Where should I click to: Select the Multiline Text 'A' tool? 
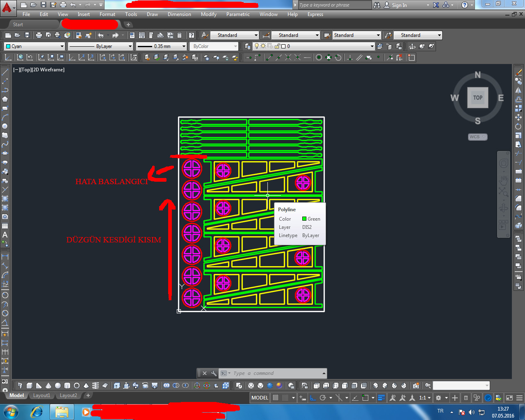coord(5,235)
